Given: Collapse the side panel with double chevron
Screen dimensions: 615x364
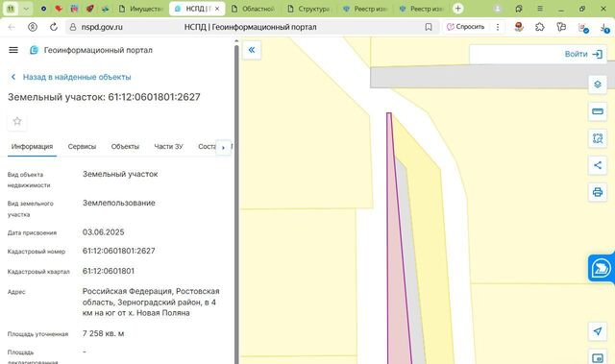Looking at the screenshot, I should [252, 50].
